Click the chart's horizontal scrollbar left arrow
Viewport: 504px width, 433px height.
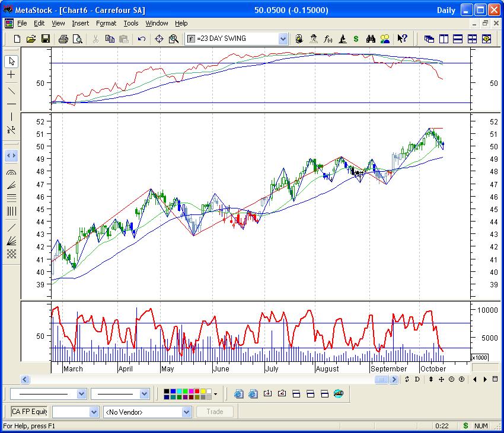pyautogui.click(x=25, y=380)
